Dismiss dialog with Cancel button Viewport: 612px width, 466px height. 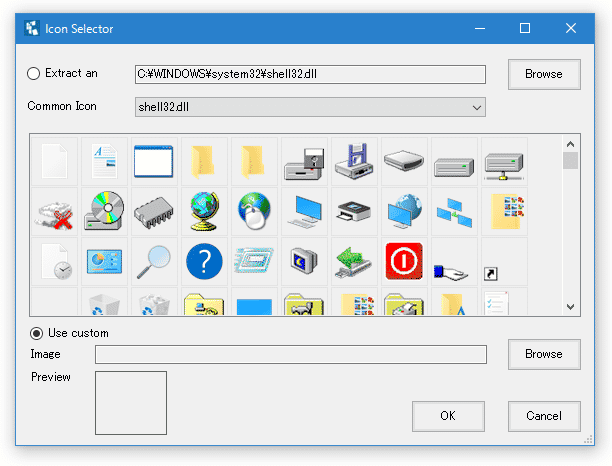tap(544, 416)
